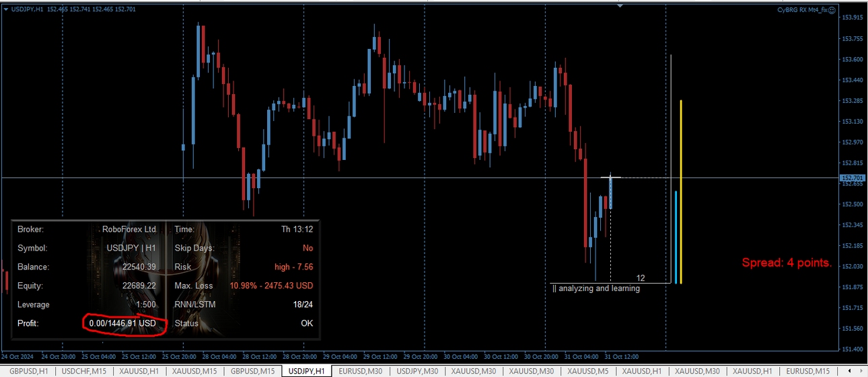Click the chart shift triangle marker on top edge

(x=620, y=5)
